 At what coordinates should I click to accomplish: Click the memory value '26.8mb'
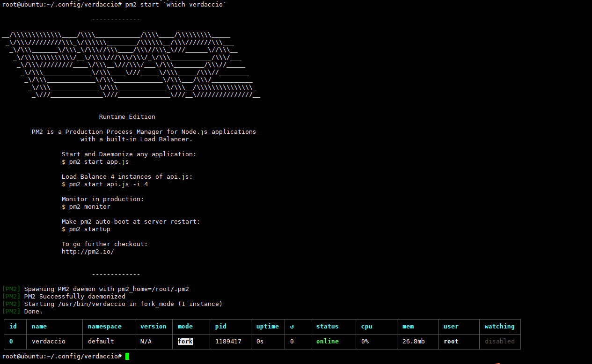(414, 342)
